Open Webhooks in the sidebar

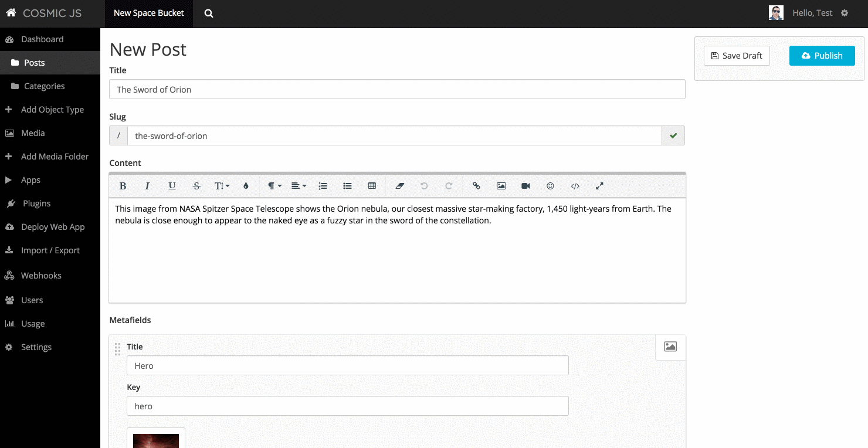(50, 276)
